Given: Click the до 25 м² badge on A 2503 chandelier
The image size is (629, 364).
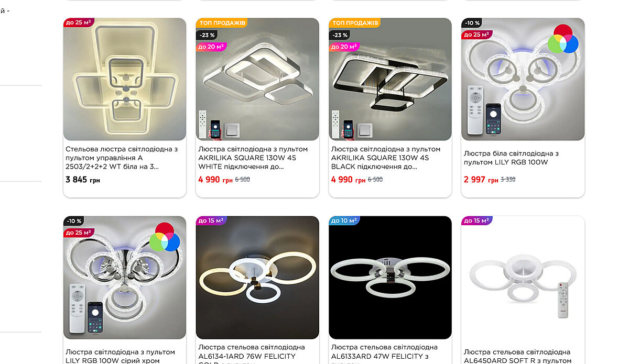Looking at the screenshot, I should point(79,23).
